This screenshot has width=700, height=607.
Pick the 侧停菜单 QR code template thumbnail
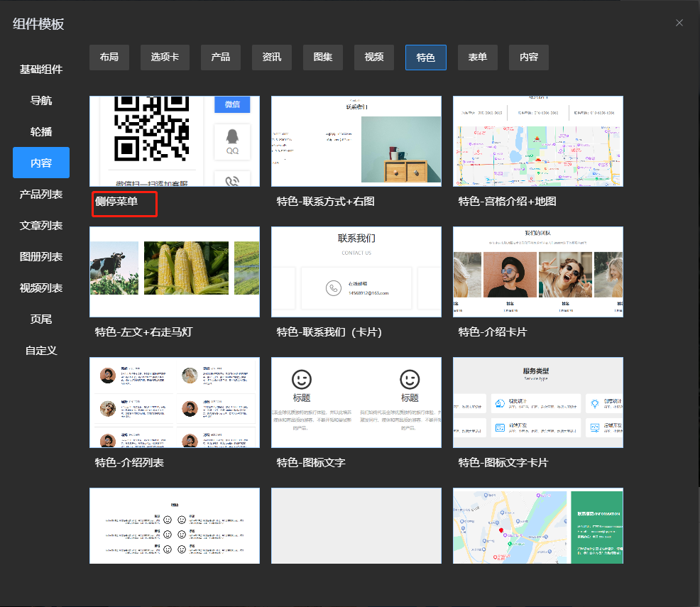click(x=175, y=141)
